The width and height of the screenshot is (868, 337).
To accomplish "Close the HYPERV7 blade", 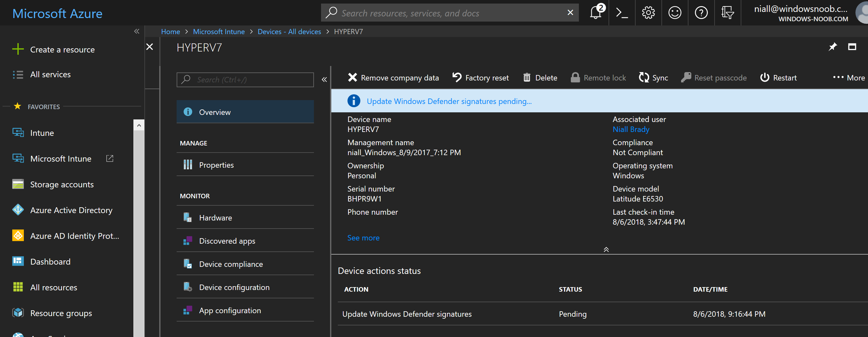I will pyautogui.click(x=150, y=47).
